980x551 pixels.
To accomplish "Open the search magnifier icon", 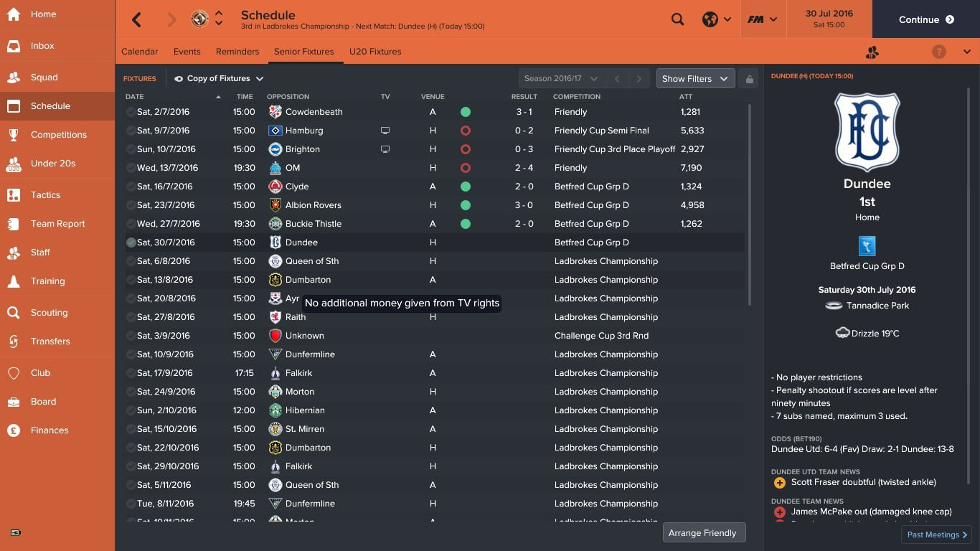I will 677,19.
